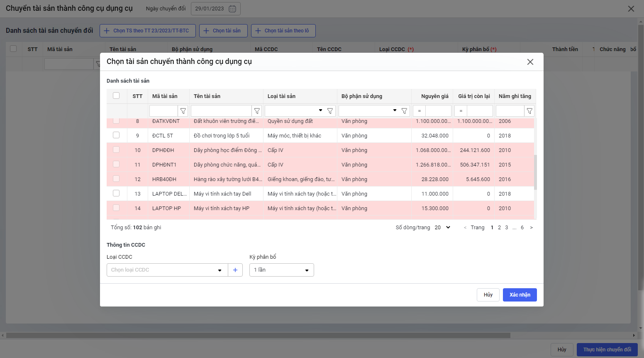Click filter icon for Tên tài sản column
Image resolution: width=644 pixels, height=358 pixels.
[257, 111]
